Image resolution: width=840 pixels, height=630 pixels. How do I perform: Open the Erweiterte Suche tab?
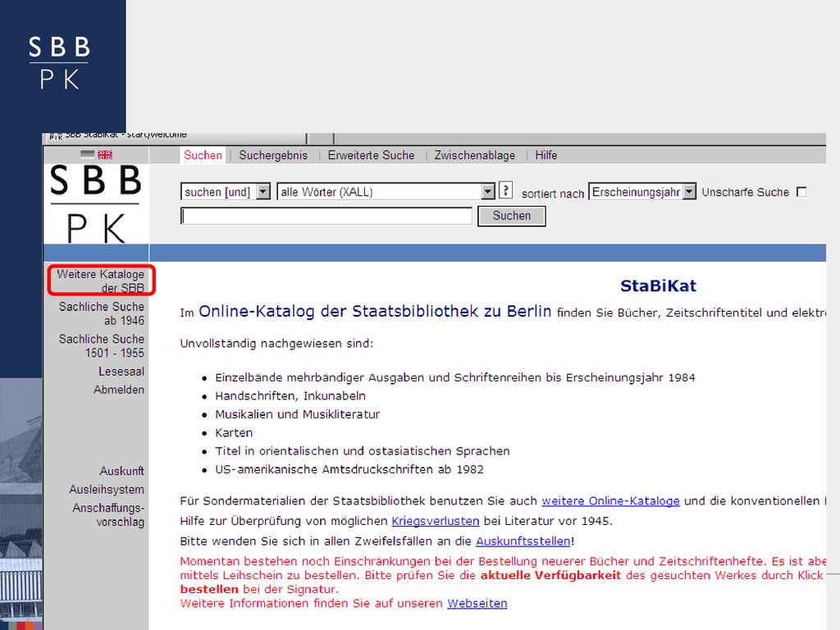pos(371,155)
